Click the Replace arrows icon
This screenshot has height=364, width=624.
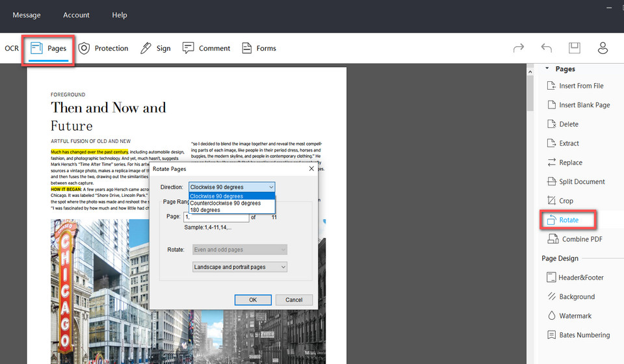click(x=552, y=162)
